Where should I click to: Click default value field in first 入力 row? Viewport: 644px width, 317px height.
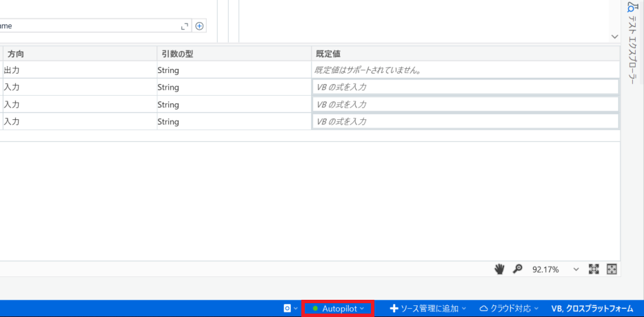[x=465, y=88]
